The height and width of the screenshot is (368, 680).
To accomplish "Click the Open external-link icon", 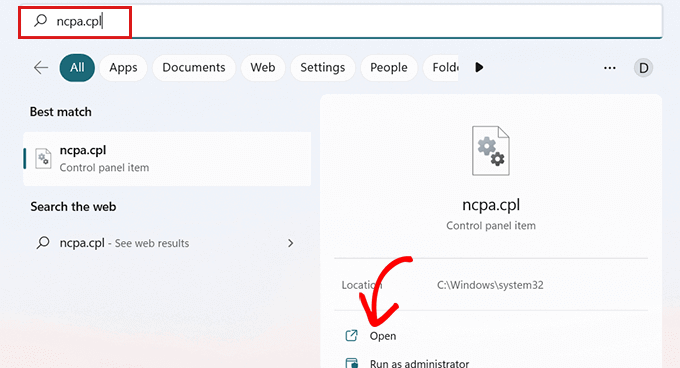I will [x=351, y=335].
